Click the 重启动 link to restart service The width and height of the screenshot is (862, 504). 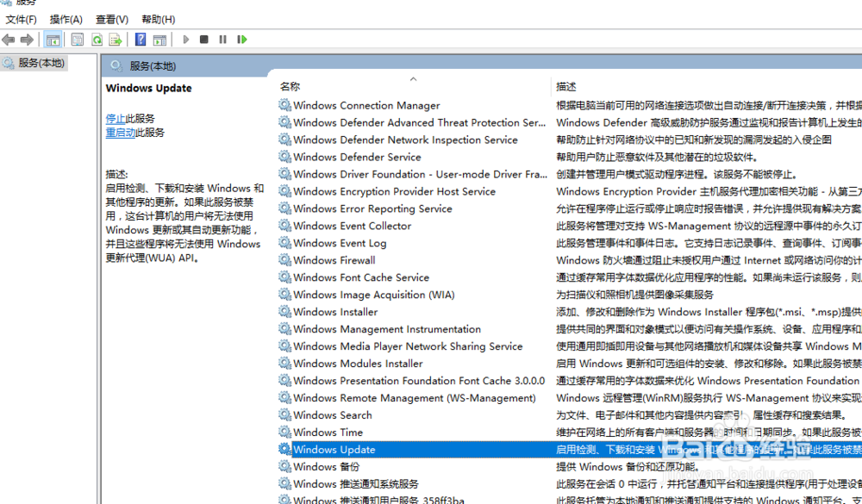point(121,133)
